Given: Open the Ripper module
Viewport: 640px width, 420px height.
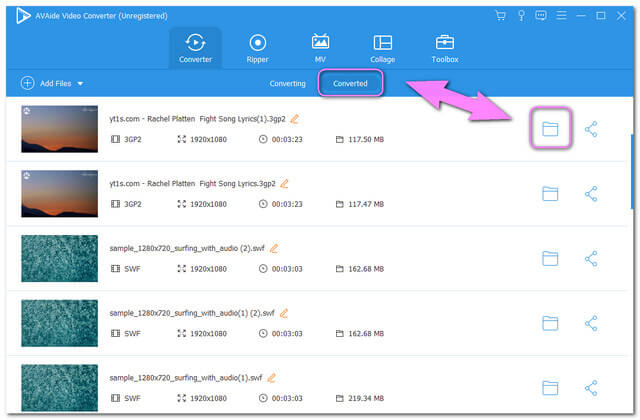Looking at the screenshot, I should 258,48.
